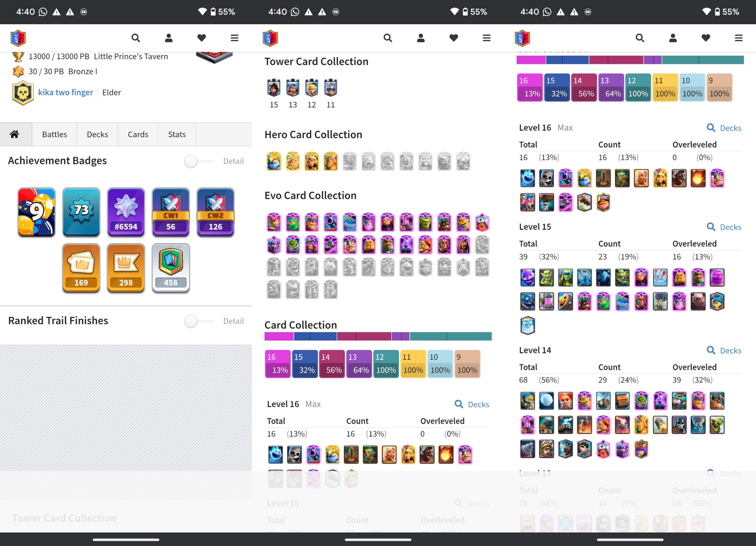Click the "Little Prince's Tavern" arena text
756x546 pixels.
[x=131, y=56]
